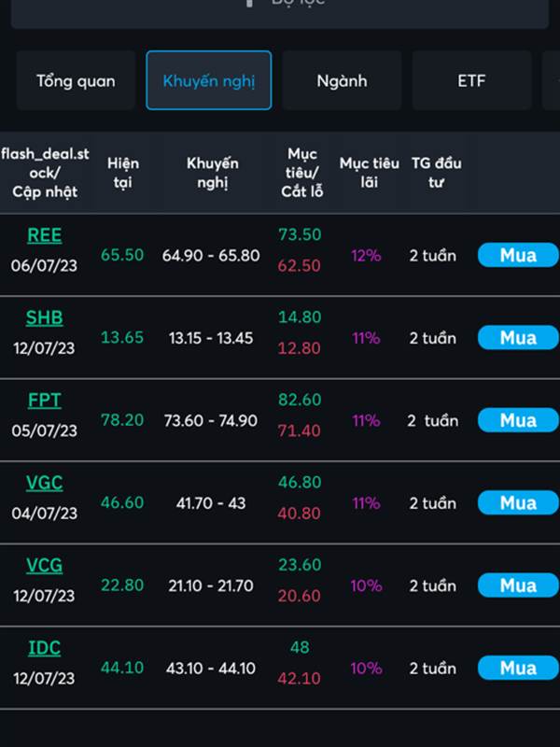
Task: Click recommended range 73.60 - 74.90
Action: (x=211, y=421)
